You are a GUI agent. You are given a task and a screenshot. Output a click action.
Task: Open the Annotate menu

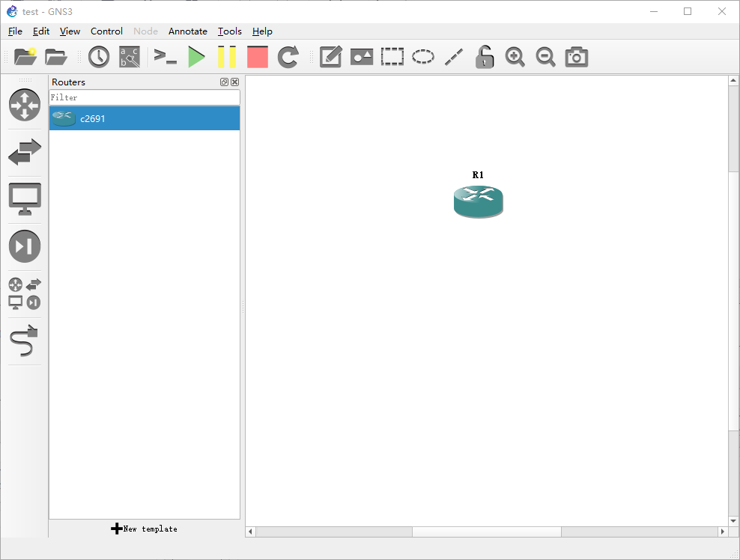(188, 31)
